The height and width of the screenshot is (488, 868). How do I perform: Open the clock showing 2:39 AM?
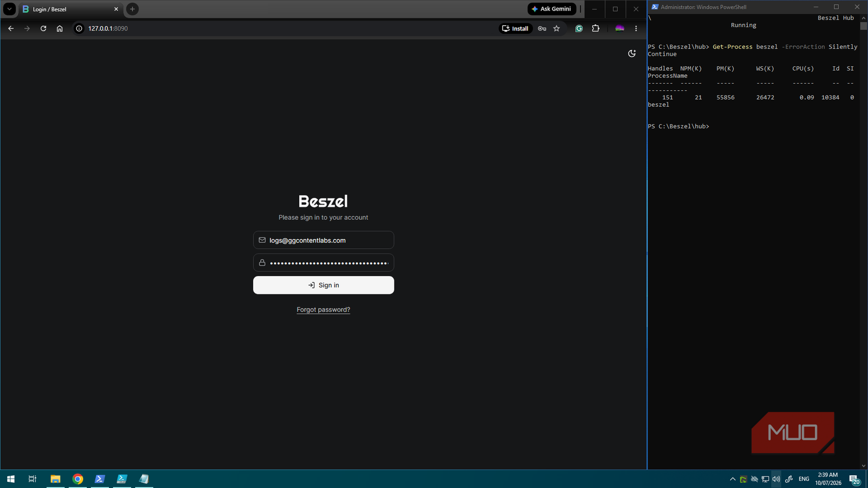828,479
